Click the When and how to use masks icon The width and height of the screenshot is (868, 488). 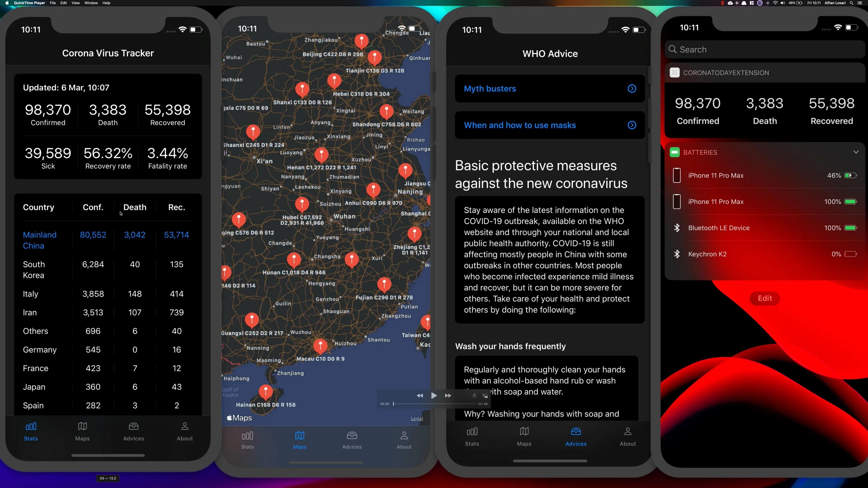[632, 125]
